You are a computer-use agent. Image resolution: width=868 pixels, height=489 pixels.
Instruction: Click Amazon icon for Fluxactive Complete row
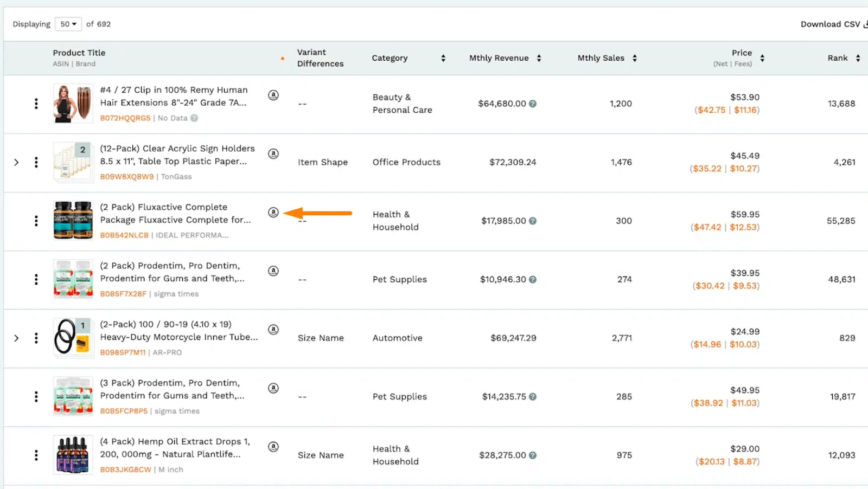[x=273, y=213]
